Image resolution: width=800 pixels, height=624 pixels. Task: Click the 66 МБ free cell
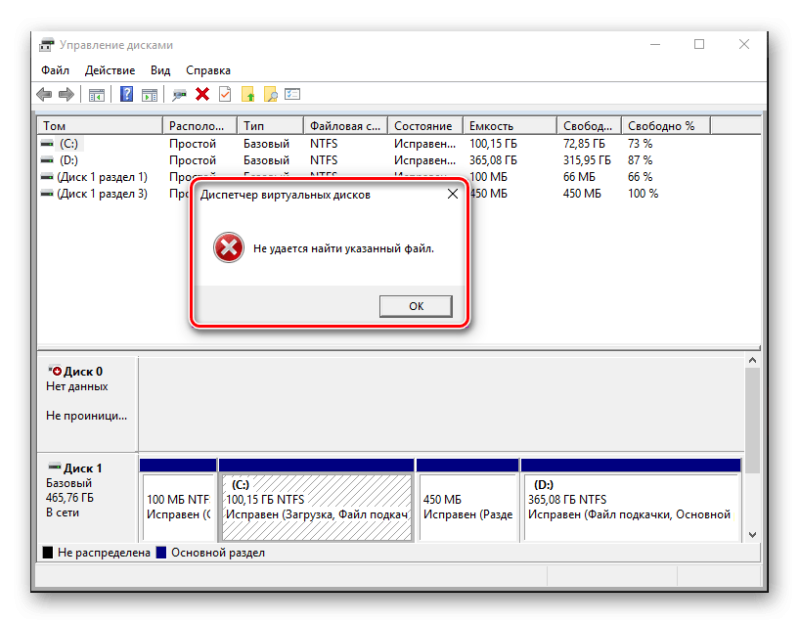(x=579, y=177)
